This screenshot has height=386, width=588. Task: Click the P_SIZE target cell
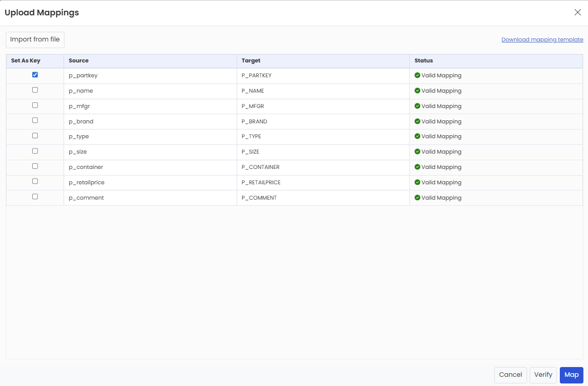point(323,152)
